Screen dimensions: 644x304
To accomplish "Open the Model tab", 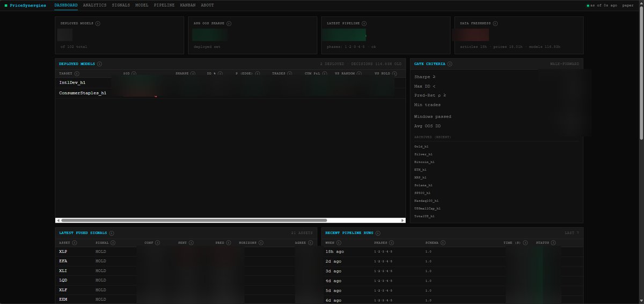I will [x=142, y=5].
